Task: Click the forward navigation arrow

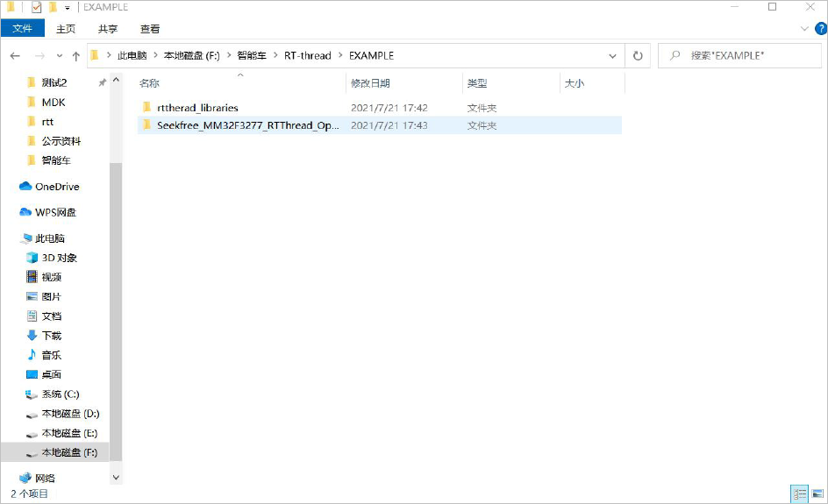Action: pyautogui.click(x=39, y=56)
